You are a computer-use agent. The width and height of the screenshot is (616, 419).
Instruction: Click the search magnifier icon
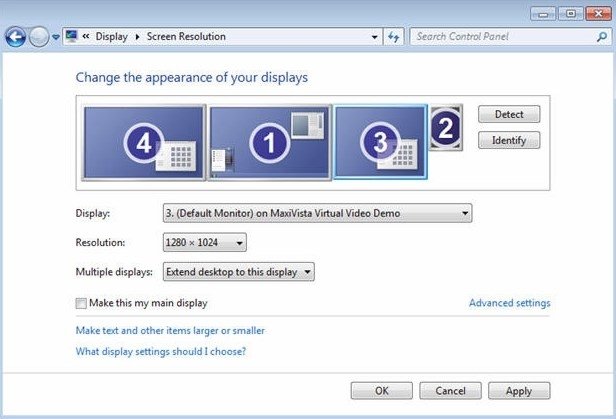601,37
